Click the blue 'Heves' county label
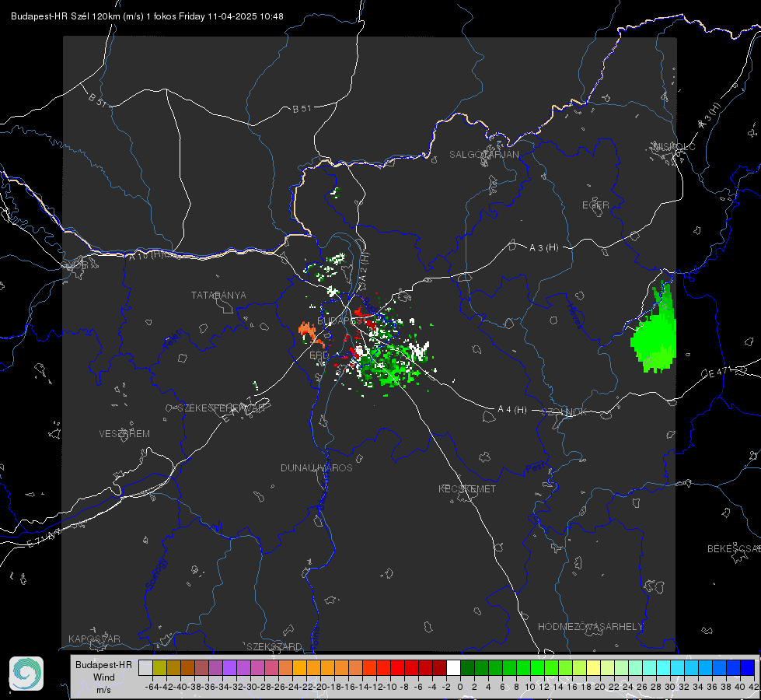 (x=574, y=316)
